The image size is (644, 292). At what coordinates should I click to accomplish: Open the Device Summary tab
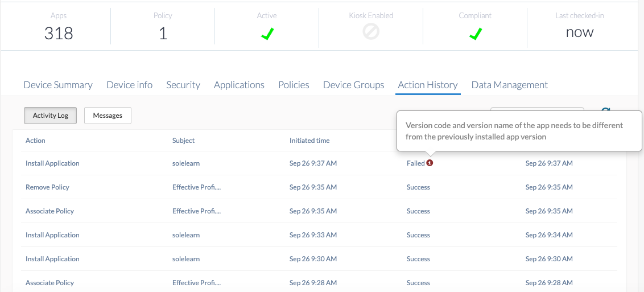[58, 85]
